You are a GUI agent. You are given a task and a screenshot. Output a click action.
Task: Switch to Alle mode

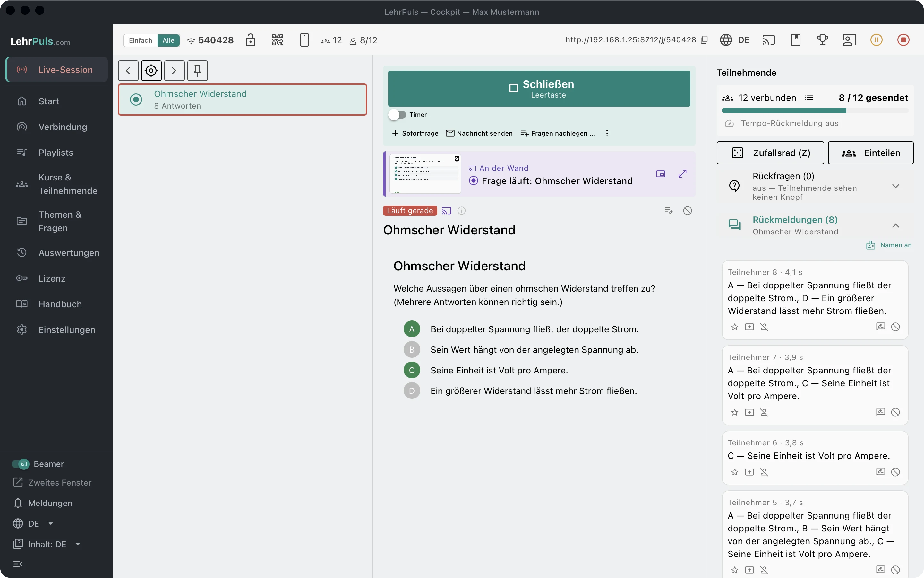[x=168, y=40]
